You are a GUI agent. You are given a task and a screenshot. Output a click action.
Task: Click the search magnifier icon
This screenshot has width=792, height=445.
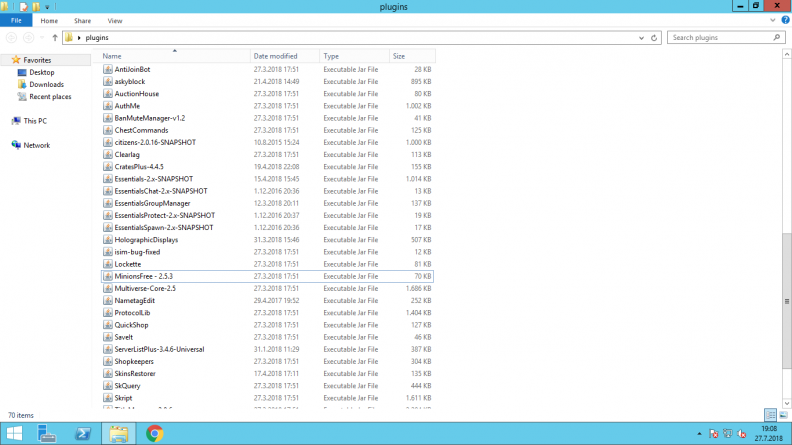(x=777, y=37)
